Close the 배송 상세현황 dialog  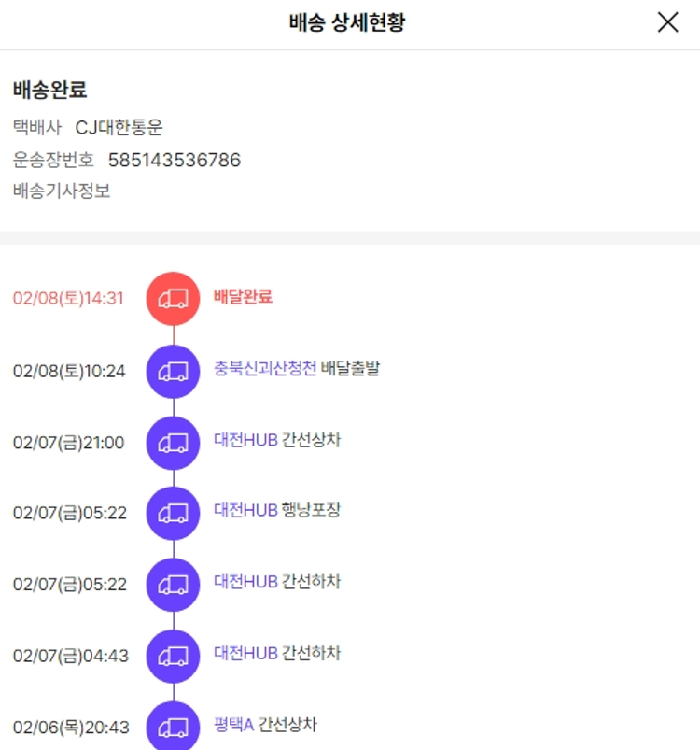click(x=667, y=23)
